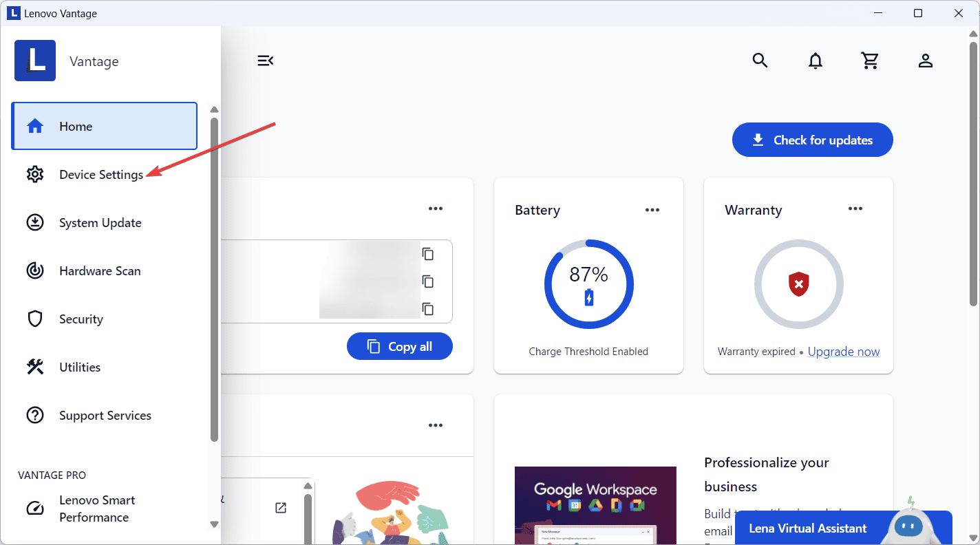Click the external link icon on the card
The width and height of the screenshot is (980, 545).
pos(280,507)
